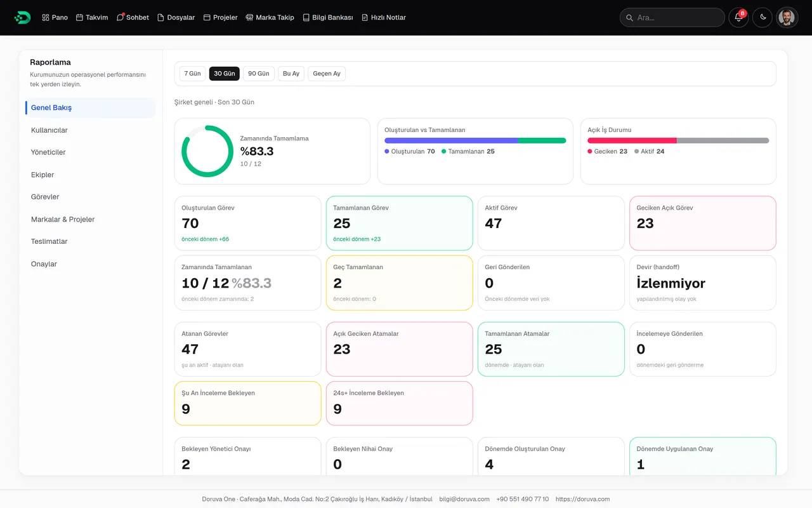812x508 pixels.
Task: Click the Açık İş Durumu bar
Action: (x=678, y=140)
